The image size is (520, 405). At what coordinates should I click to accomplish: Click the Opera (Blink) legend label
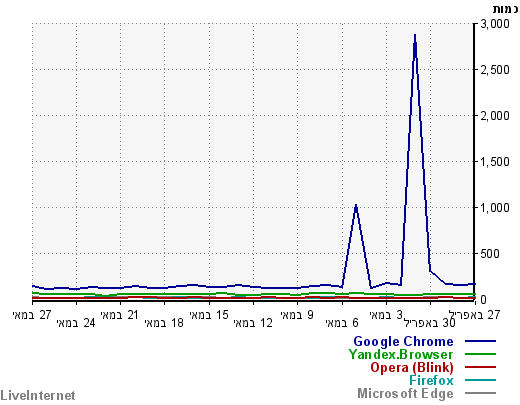412,367
